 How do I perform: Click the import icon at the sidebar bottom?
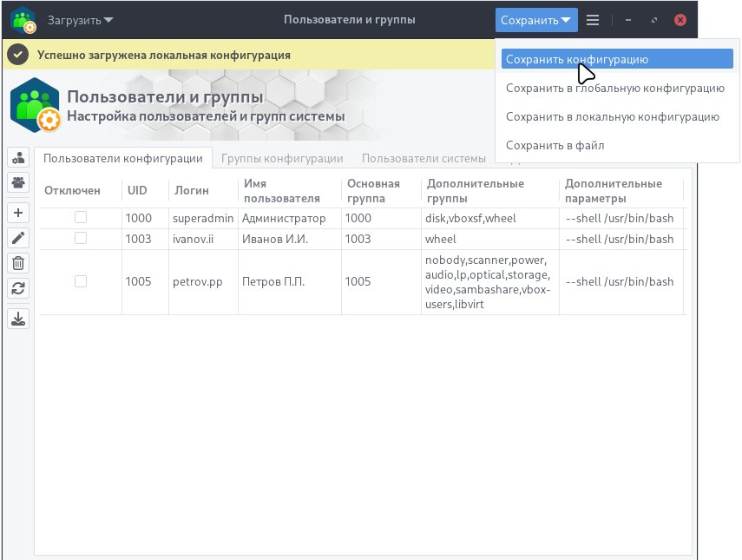[x=17, y=318]
